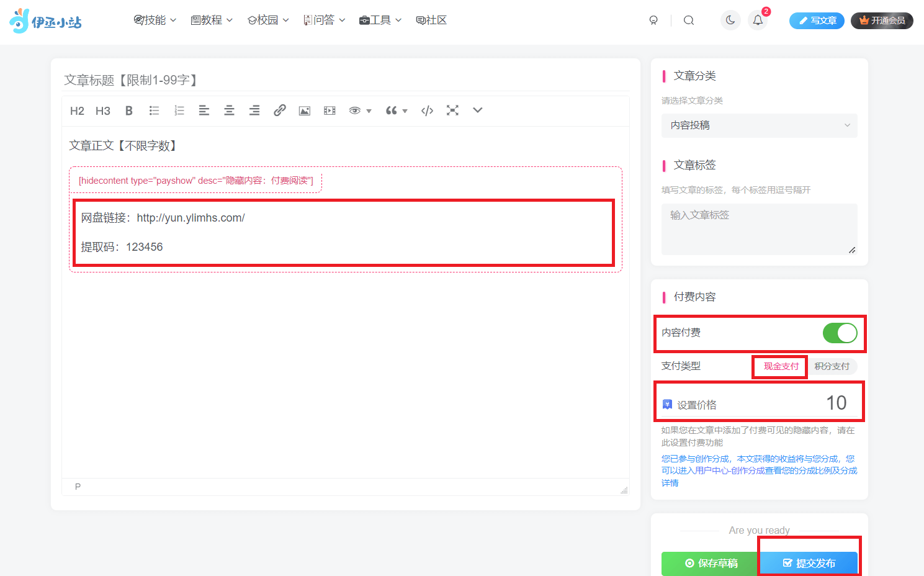The height and width of the screenshot is (576, 924).
Task: Insert a code block with the </> icon
Action: click(427, 110)
